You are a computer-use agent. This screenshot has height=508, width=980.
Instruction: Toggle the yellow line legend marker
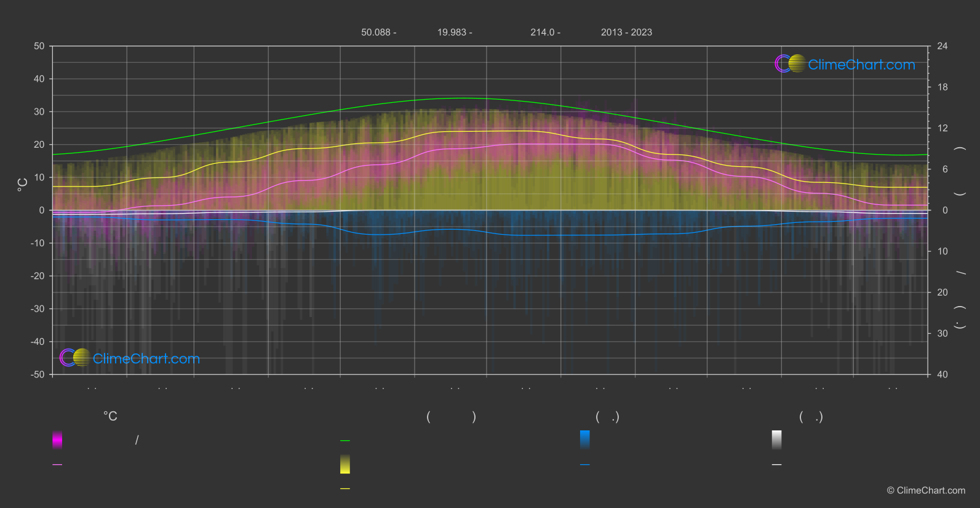[345, 489]
